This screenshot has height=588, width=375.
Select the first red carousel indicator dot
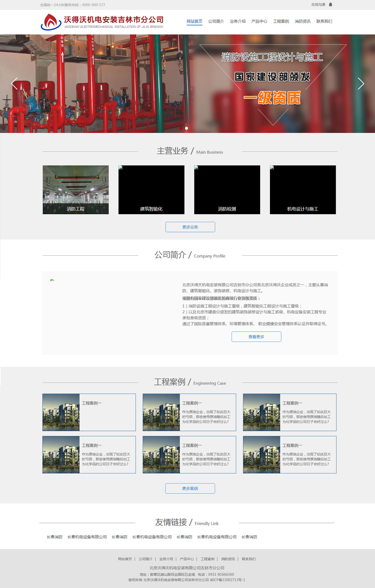[x=181, y=128]
